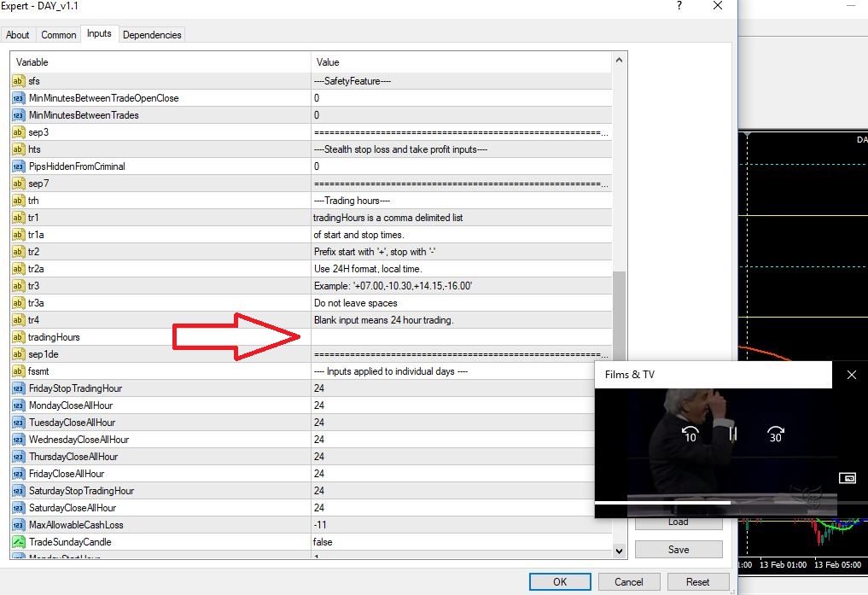Click the mini-view icon in video player
868x595 pixels.
[847, 478]
